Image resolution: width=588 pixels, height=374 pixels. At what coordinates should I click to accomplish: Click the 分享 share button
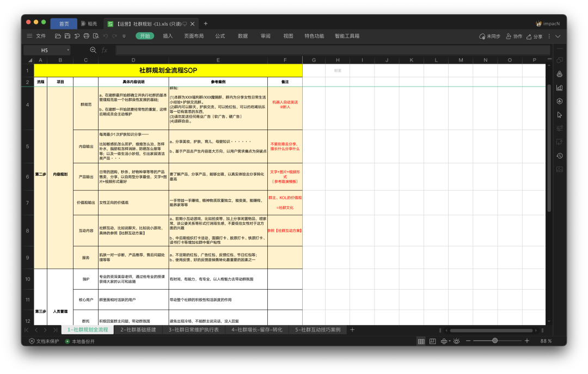point(535,36)
